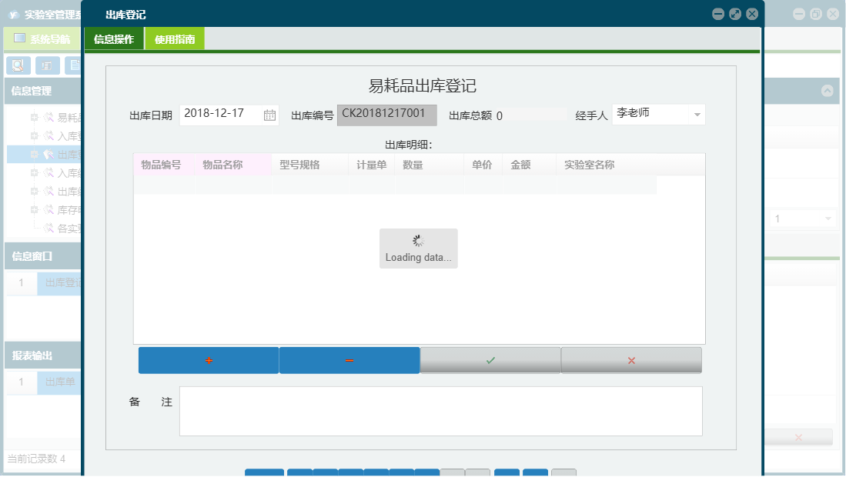This screenshot has width=846, height=504.
Task: Click the 出库登记 icon in the navigation tree
Action: tap(48, 154)
